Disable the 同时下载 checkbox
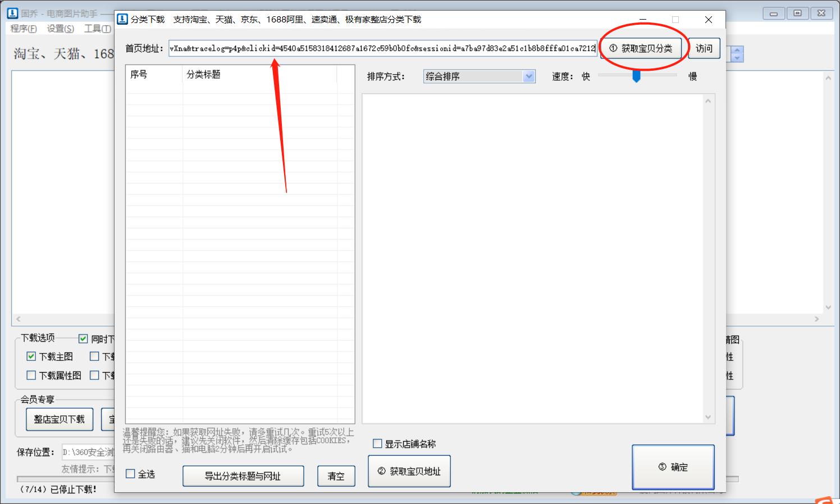 click(82, 338)
